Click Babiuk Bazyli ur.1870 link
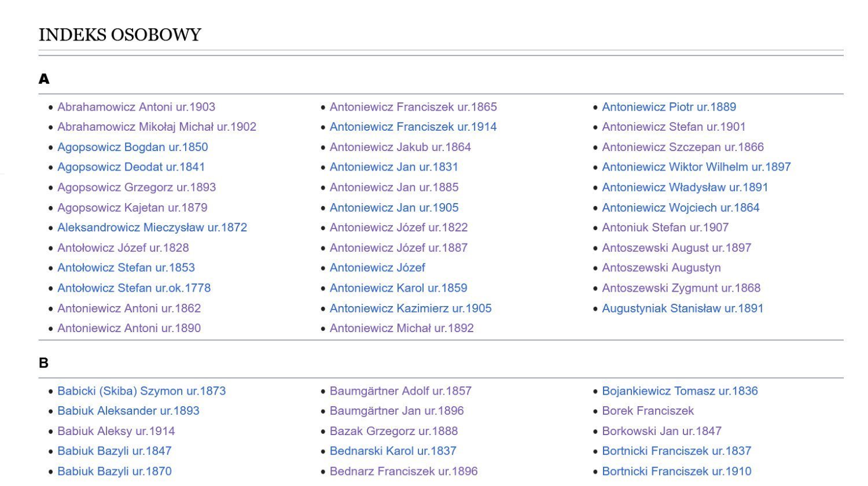This screenshot has height=486, width=868. click(115, 472)
